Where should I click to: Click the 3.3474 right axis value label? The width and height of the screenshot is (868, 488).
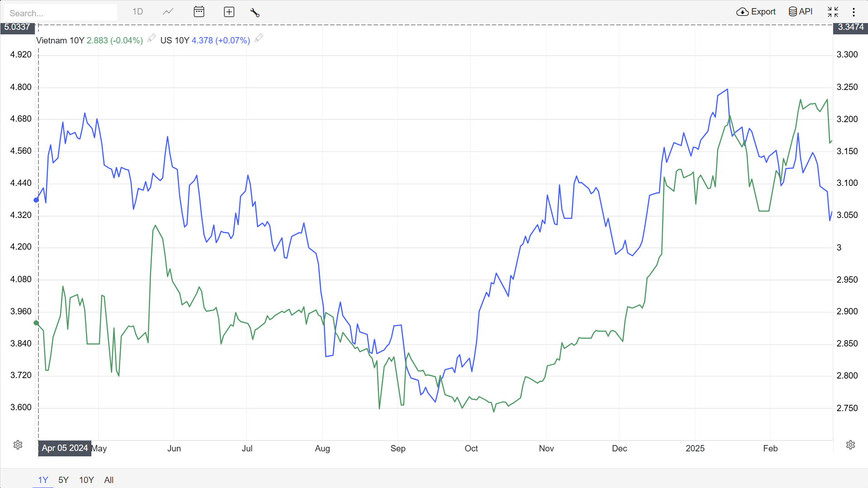coord(850,27)
